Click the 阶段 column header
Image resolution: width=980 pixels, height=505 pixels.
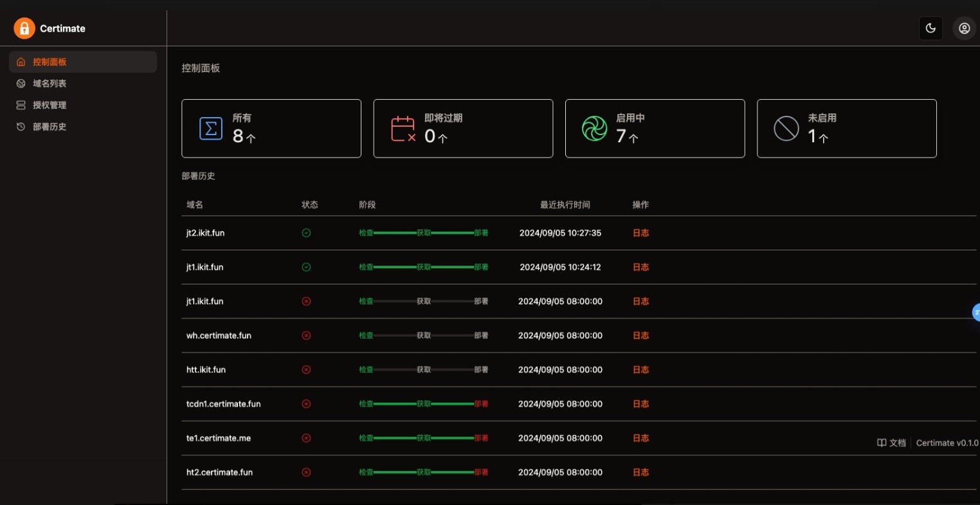(367, 205)
